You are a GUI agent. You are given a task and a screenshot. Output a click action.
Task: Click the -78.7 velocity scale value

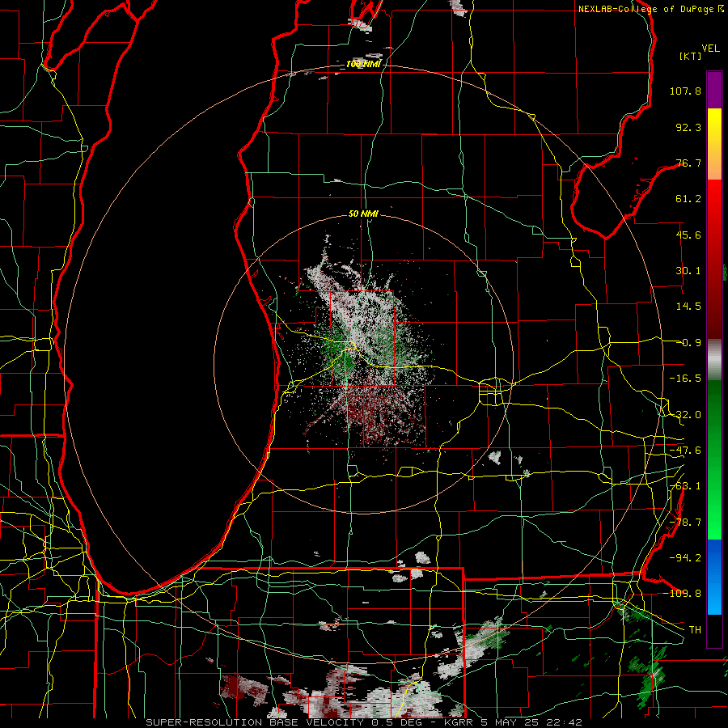click(685, 523)
